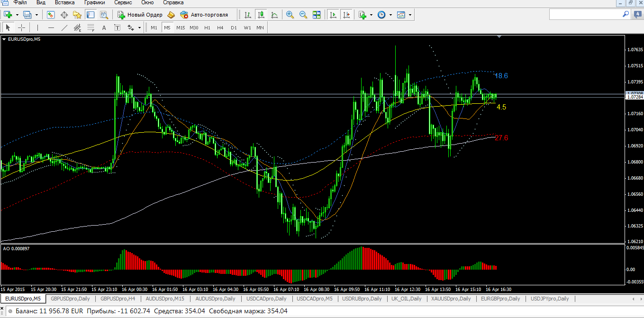644x318 pixels.
Task: Click the Новый Ордер button
Action: click(x=140, y=15)
